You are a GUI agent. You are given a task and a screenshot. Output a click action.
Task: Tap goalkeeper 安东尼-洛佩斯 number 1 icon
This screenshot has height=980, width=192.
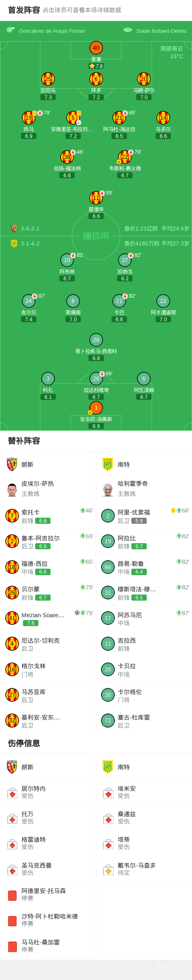(x=96, y=408)
